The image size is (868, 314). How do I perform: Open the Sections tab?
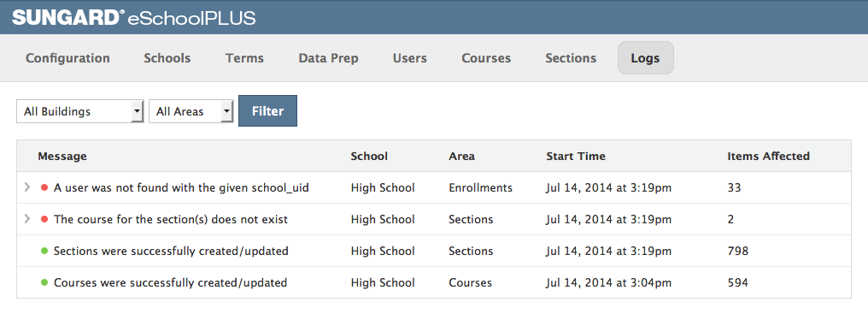coord(571,57)
